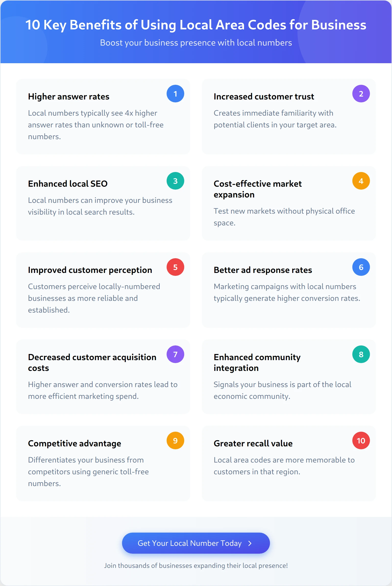Click the blue number 6 badge
Image resolution: width=392 pixels, height=586 pixels.
coord(361,267)
